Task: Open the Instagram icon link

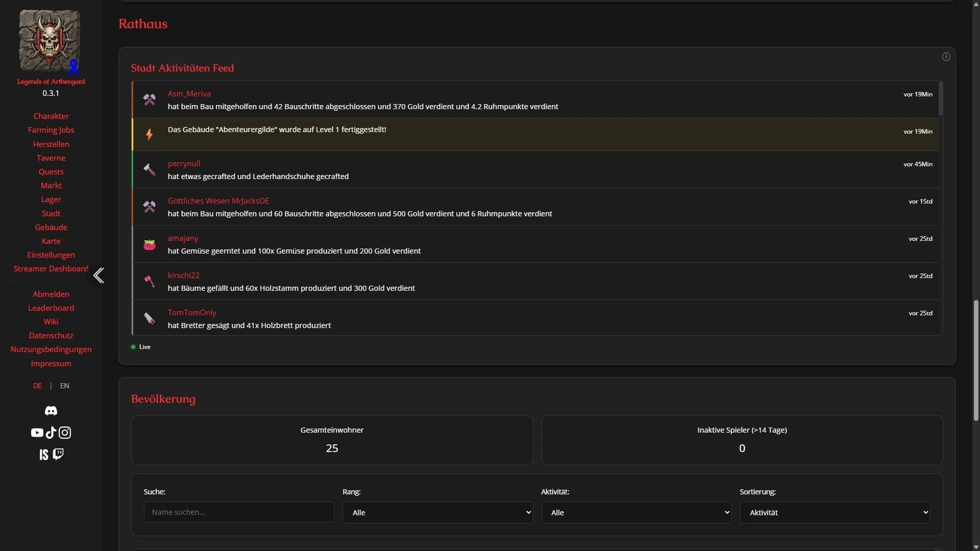Action: pyautogui.click(x=65, y=433)
